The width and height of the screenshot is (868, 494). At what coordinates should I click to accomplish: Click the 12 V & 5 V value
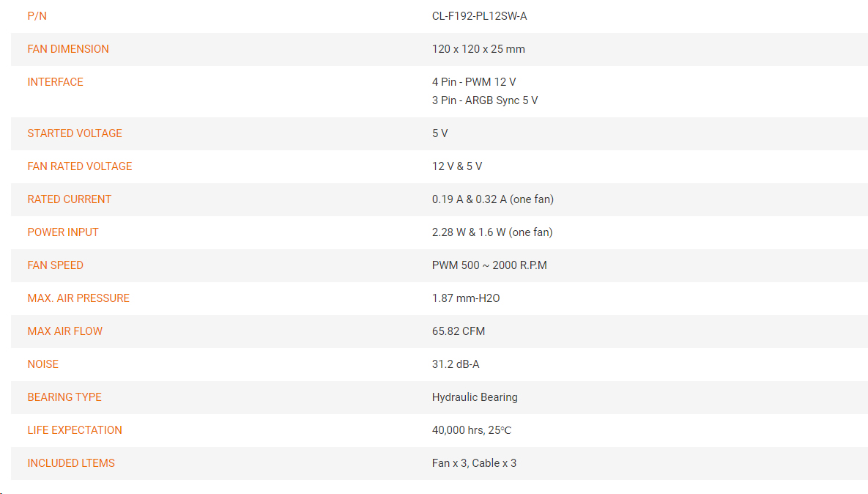click(456, 166)
